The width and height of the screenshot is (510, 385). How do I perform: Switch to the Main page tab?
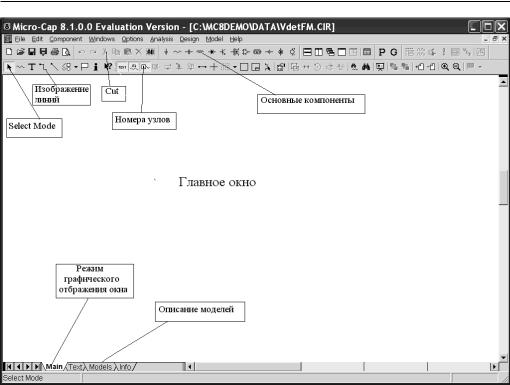point(54,367)
